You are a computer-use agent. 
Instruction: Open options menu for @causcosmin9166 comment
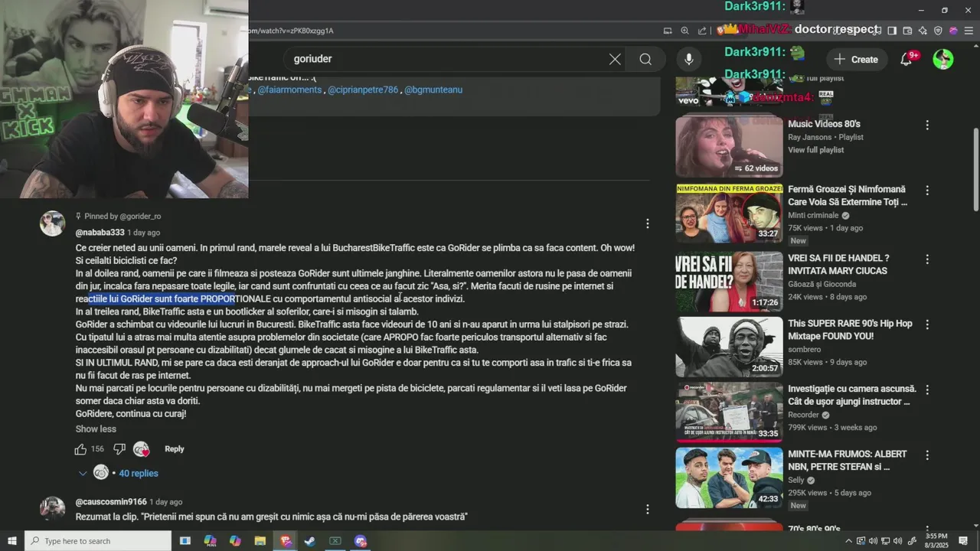648,509
